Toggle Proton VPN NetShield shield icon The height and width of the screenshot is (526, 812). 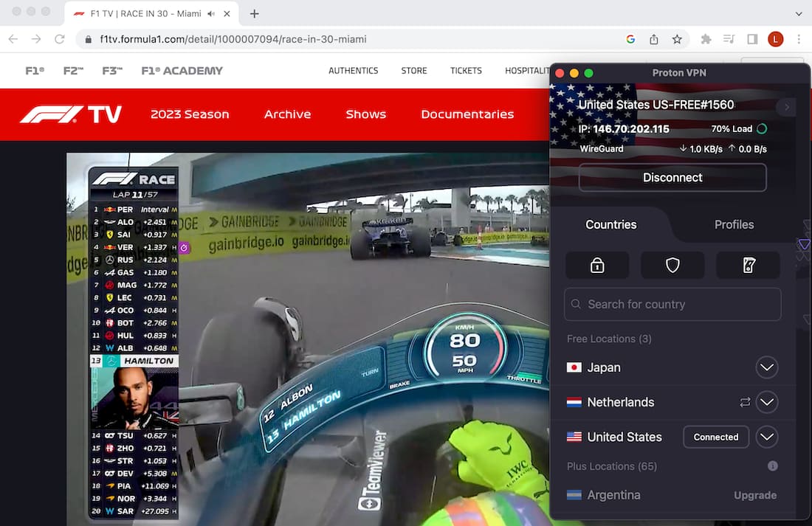pyautogui.click(x=672, y=266)
